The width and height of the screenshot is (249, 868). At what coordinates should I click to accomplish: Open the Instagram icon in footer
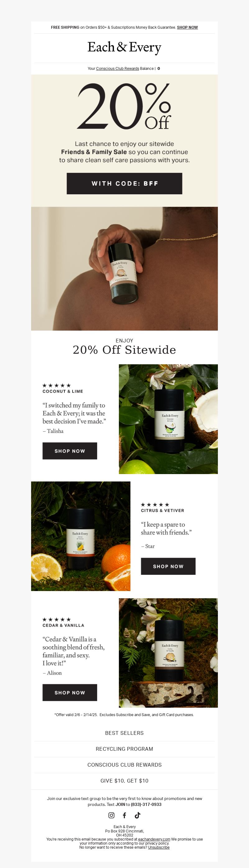(111, 815)
